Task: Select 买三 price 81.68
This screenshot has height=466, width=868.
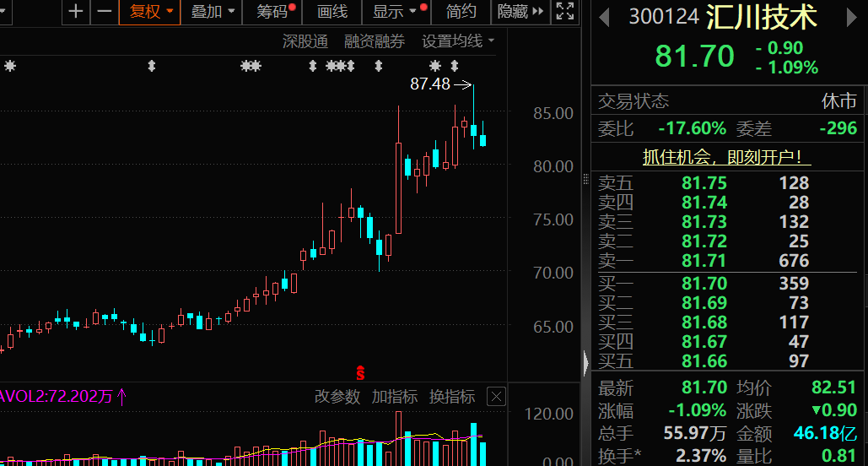Action: [704, 322]
